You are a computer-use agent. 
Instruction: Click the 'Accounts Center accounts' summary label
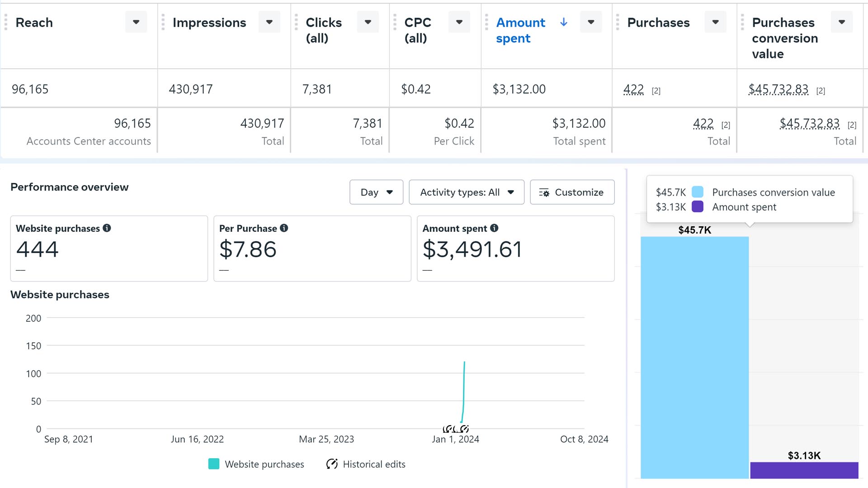(89, 141)
